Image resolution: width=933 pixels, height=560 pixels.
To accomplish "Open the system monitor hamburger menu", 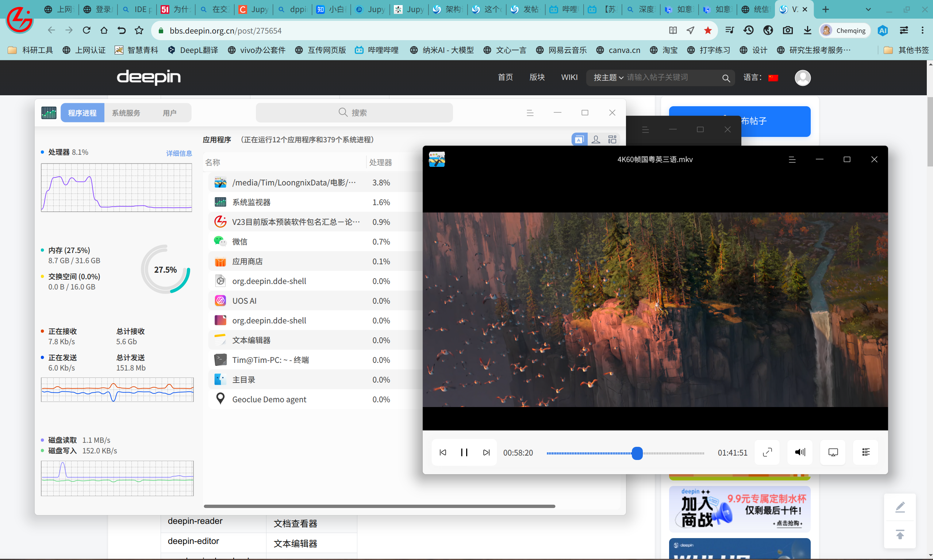I will (x=530, y=113).
